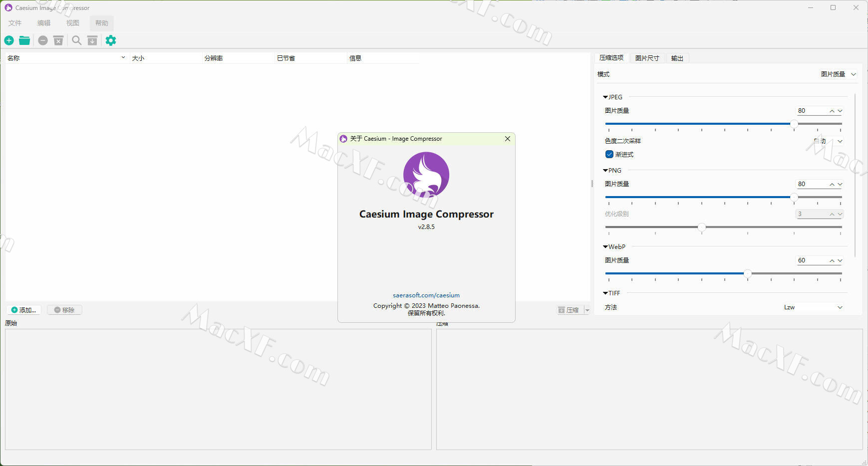Image resolution: width=868 pixels, height=466 pixels.
Task: Collapse the TIFF section
Action: coord(605,293)
